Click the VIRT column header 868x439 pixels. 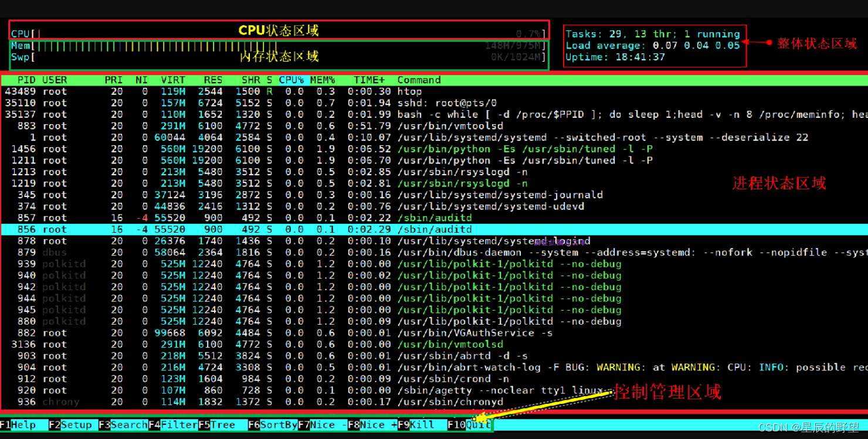[173, 80]
